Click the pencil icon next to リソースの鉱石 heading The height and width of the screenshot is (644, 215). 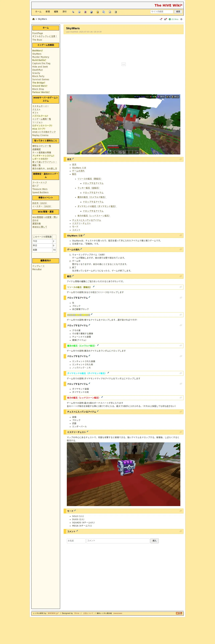pyautogui.click(x=94, y=287)
